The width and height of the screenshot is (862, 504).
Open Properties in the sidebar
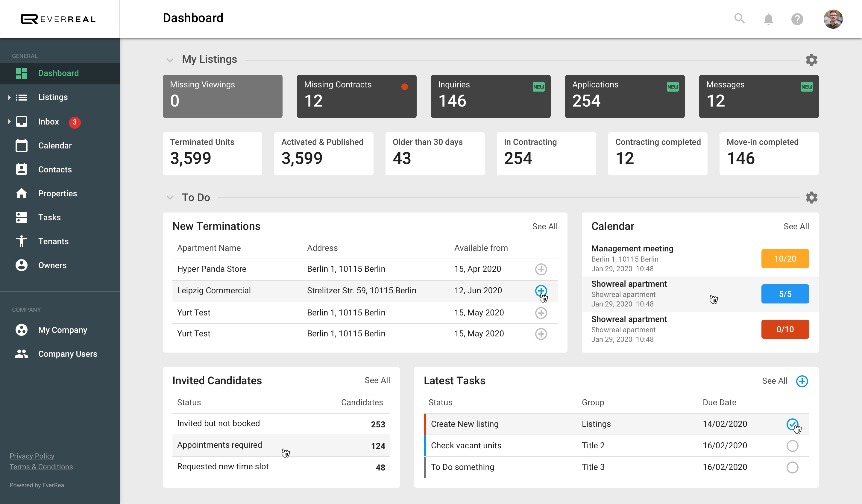click(x=57, y=194)
